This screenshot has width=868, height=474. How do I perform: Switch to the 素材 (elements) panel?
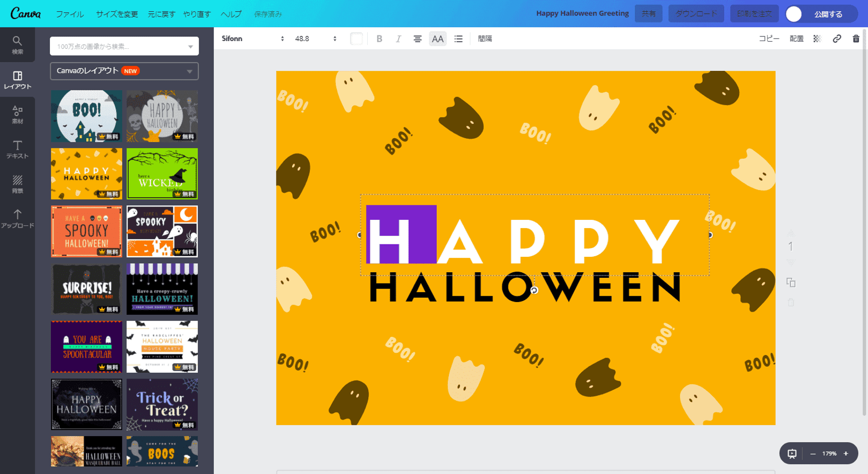[x=17, y=116]
